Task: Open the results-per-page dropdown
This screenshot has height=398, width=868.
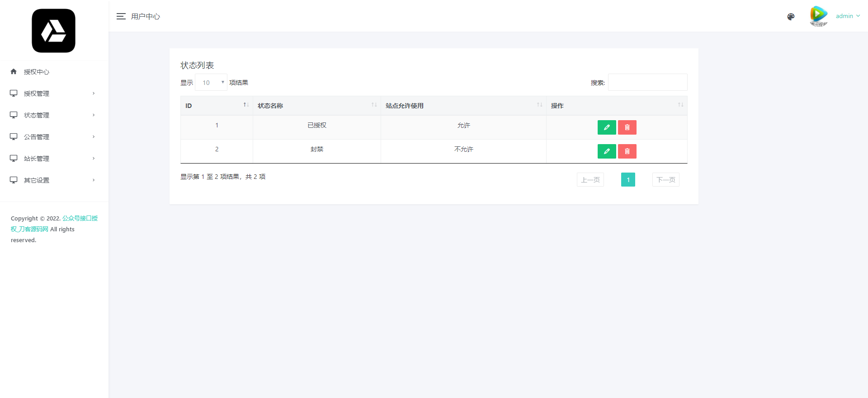Action: pos(211,83)
